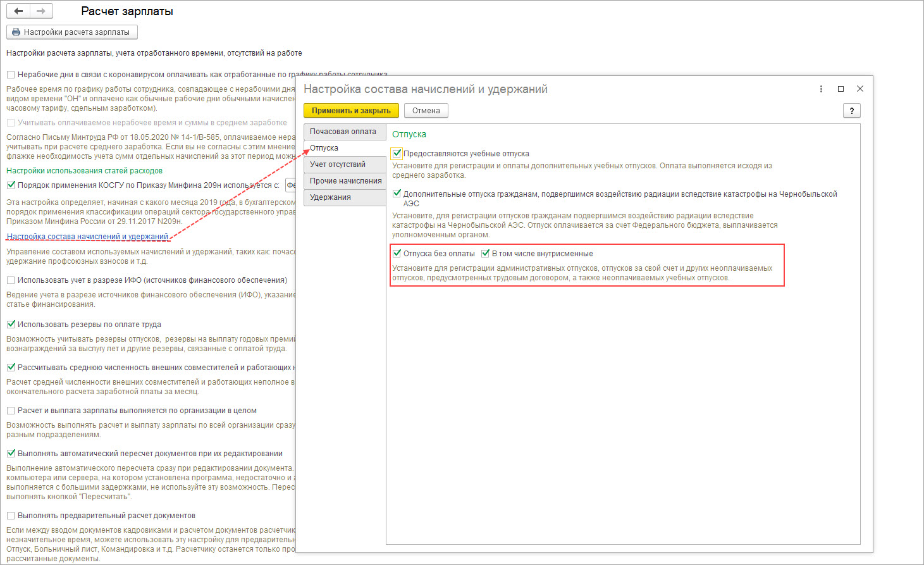The height and width of the screenshot is (565, 924).
Task: Click the Отпуска section heading
Action: pos(409,134)
